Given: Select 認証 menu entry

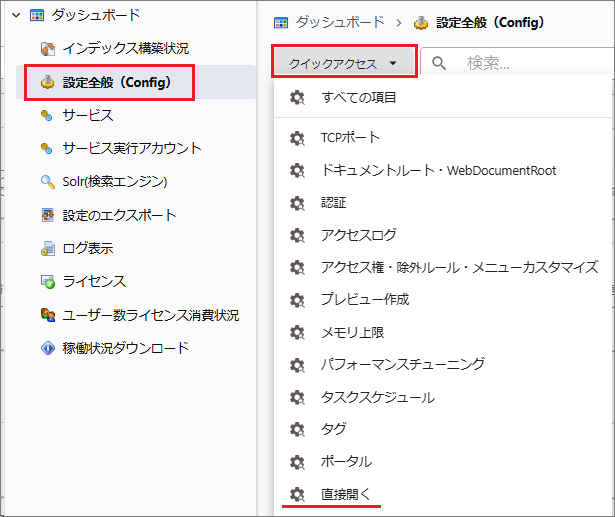Looking at the screenshot, I should coord(333,202).
